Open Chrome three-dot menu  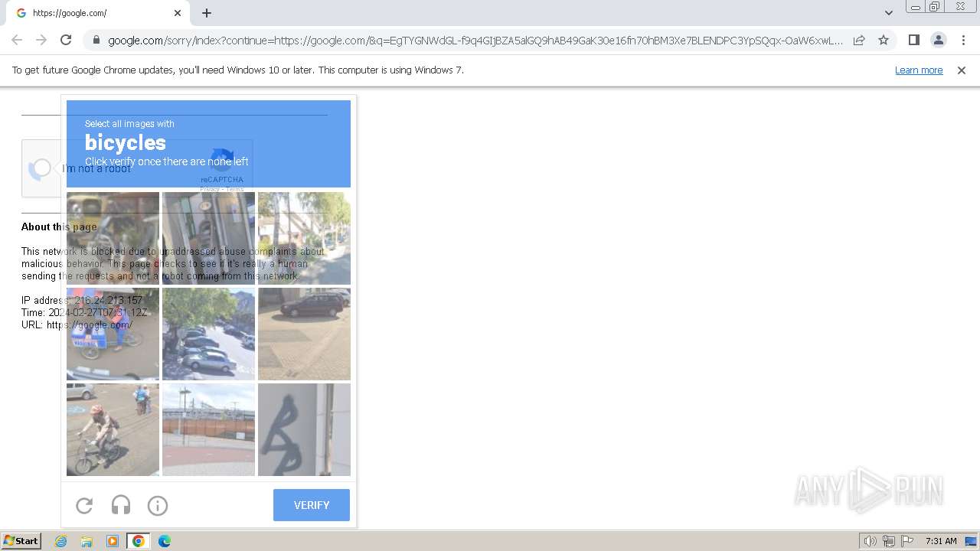pyautogui.click(x=962, y=40)
